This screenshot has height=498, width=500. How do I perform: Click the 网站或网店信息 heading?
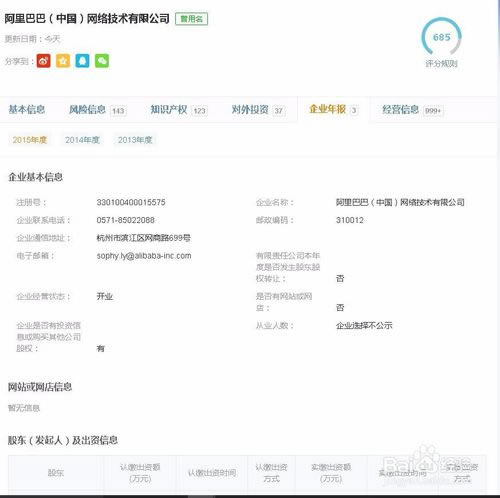point(40,387)
